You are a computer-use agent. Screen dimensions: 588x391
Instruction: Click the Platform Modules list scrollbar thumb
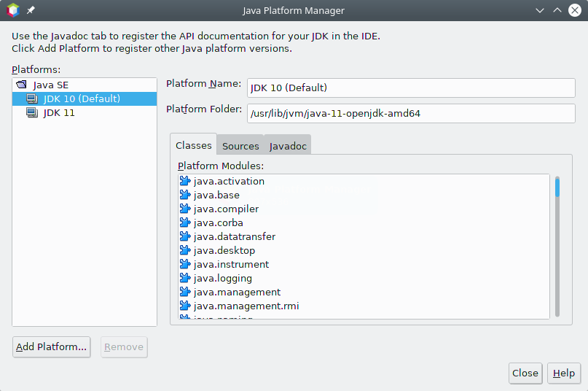pos(557,187)
